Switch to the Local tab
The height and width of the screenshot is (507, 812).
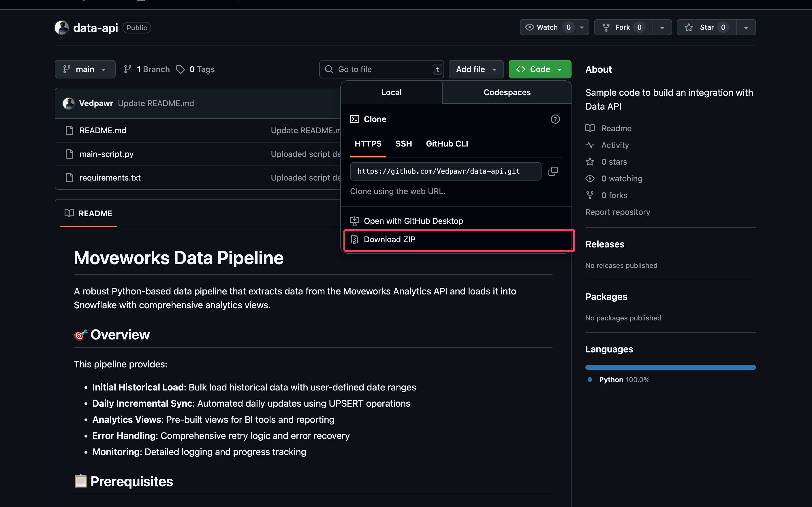click(392, 92)
